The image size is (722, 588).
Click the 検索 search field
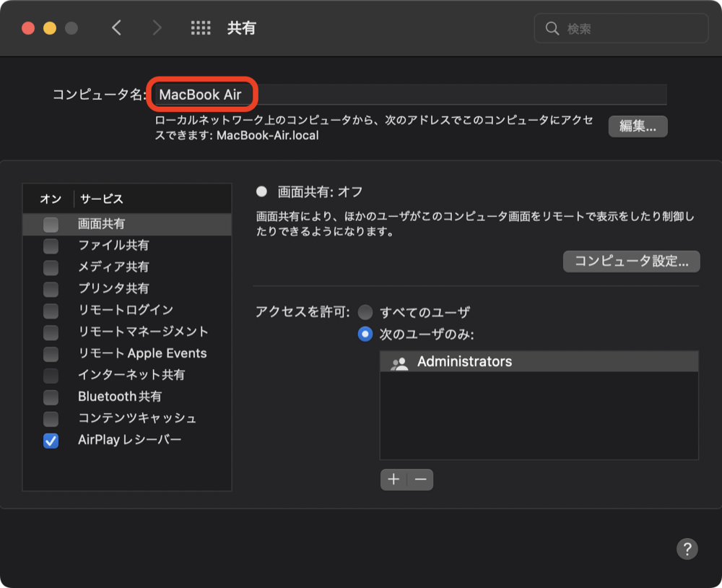tap(621, 29)
